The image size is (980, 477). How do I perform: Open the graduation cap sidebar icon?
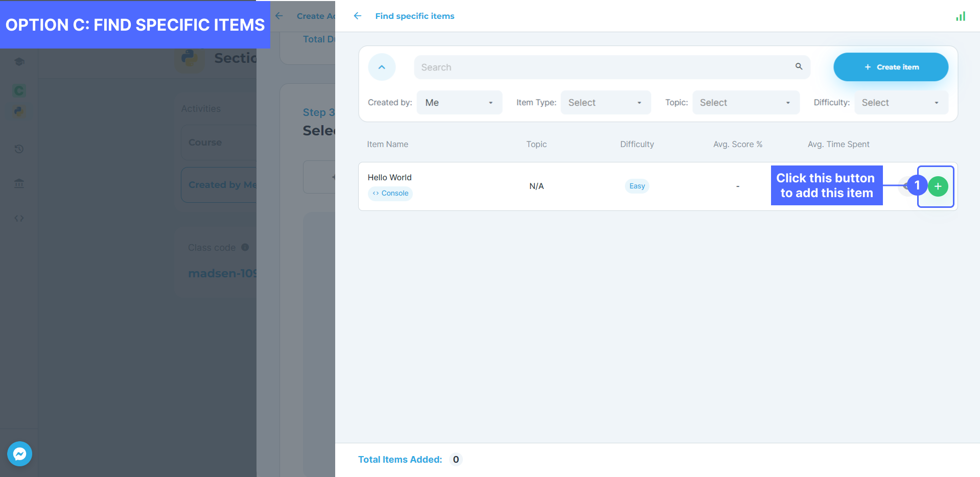19,62
